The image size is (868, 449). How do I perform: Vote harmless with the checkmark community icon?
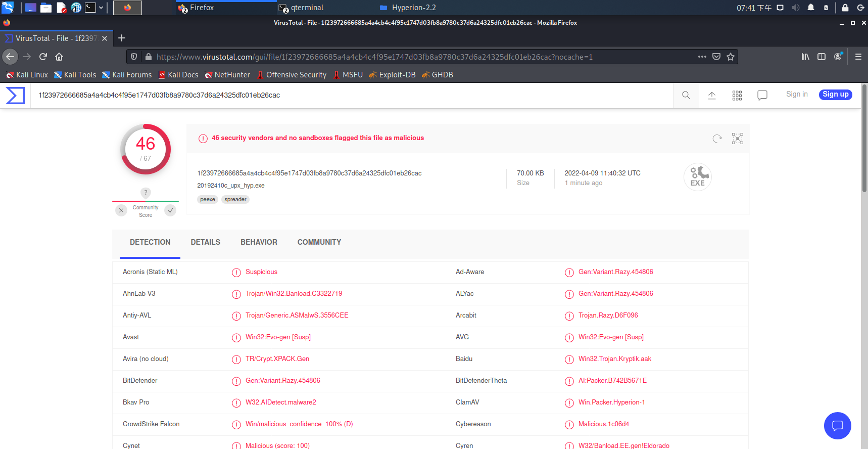tap(170, 210)
